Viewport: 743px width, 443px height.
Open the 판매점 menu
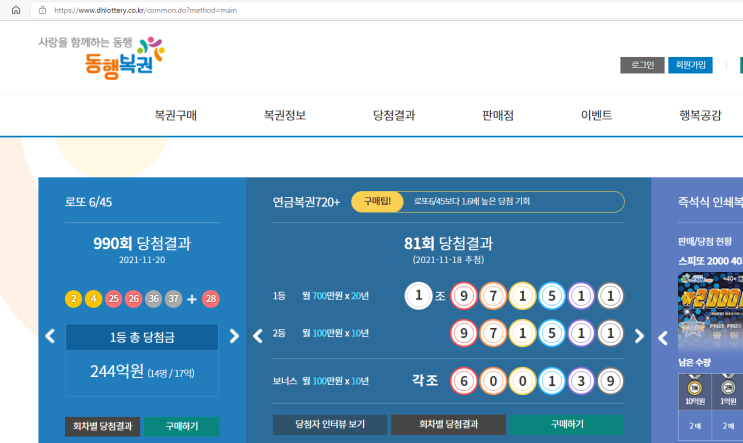(498, 115)
